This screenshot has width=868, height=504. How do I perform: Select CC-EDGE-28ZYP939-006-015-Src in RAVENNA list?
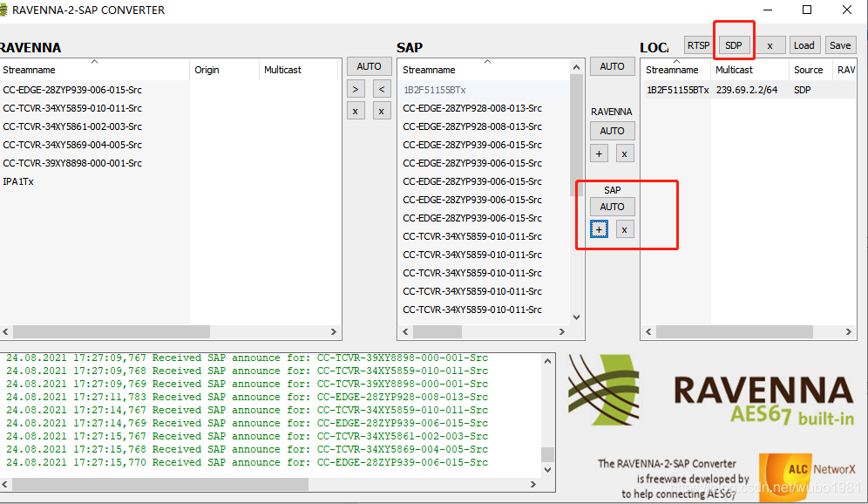pos(72,90)
